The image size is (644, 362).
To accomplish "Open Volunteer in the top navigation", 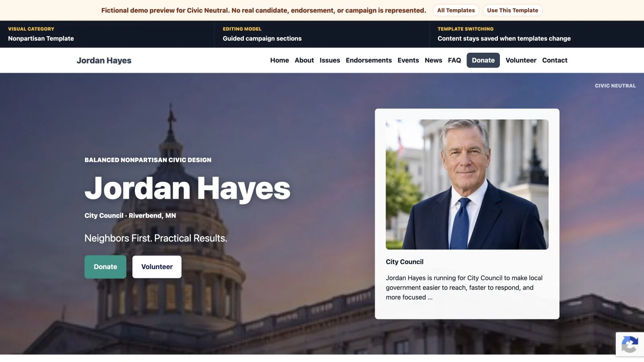I will pyautogui.click(x=521, y=60).
